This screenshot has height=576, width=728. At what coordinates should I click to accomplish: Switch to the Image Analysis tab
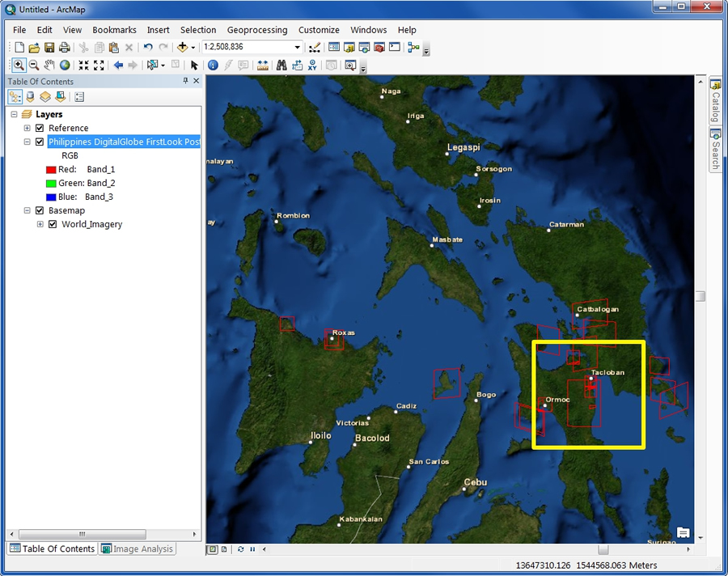pos(138,548)
